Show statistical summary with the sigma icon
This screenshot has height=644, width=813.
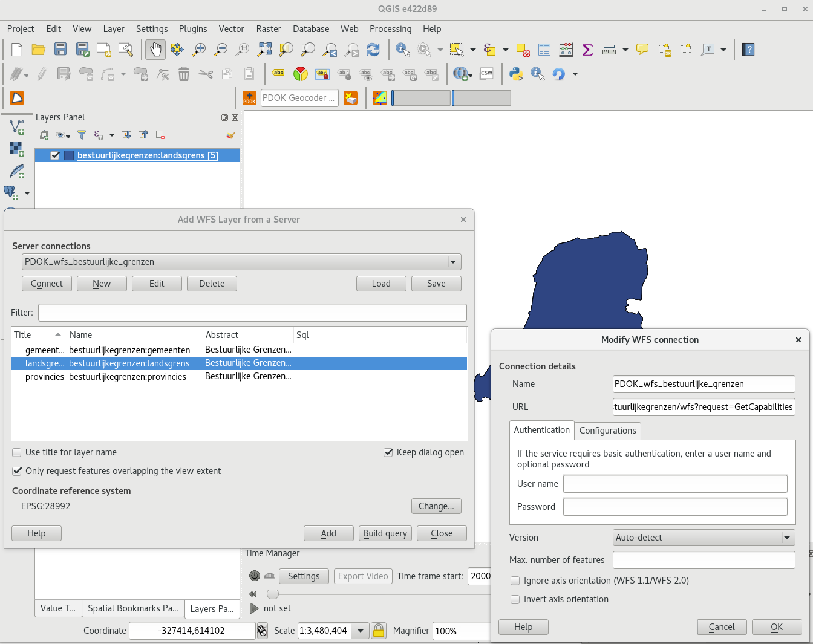(x=587, y=50)
